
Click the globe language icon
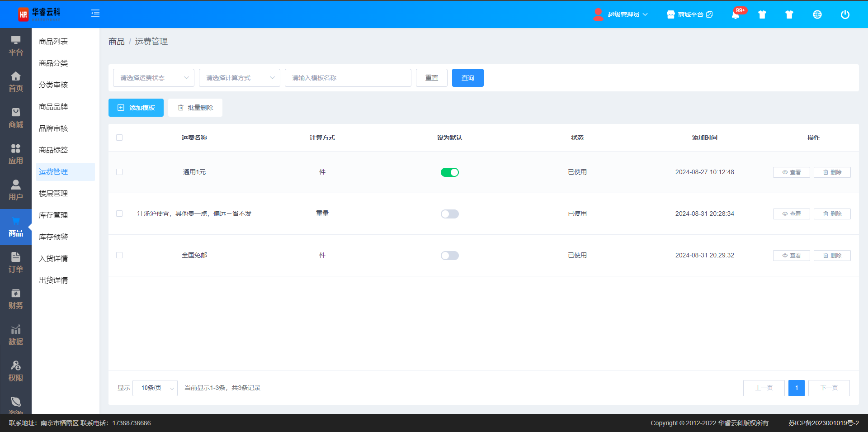click(x=817, y=14)
